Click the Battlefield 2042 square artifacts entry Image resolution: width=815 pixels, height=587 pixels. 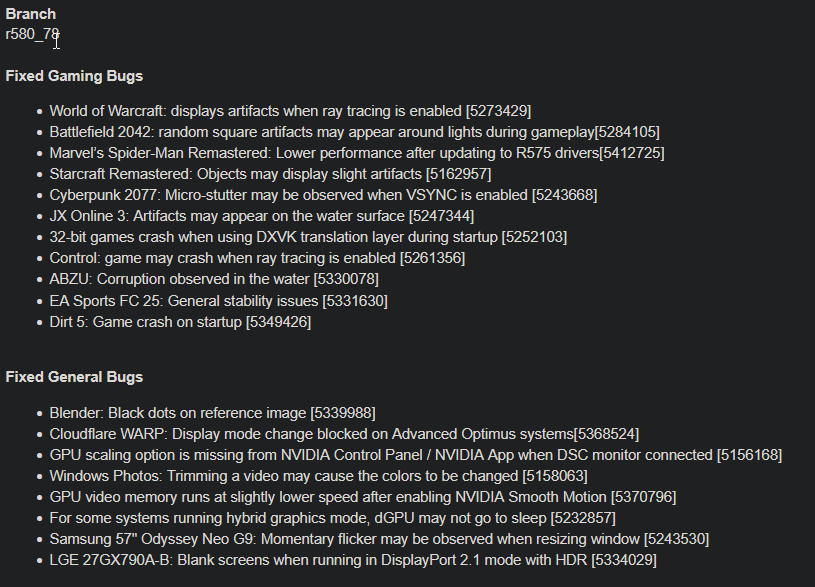point(354,132)
